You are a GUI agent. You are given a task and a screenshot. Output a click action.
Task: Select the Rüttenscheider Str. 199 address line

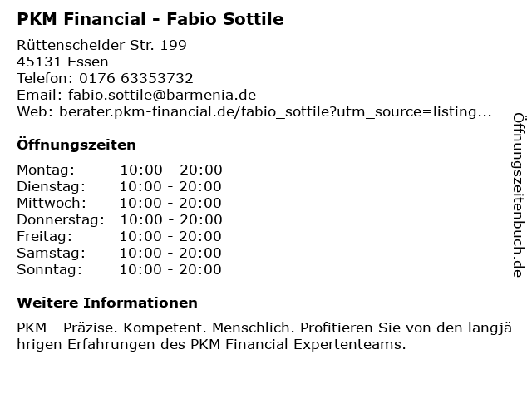101,45
